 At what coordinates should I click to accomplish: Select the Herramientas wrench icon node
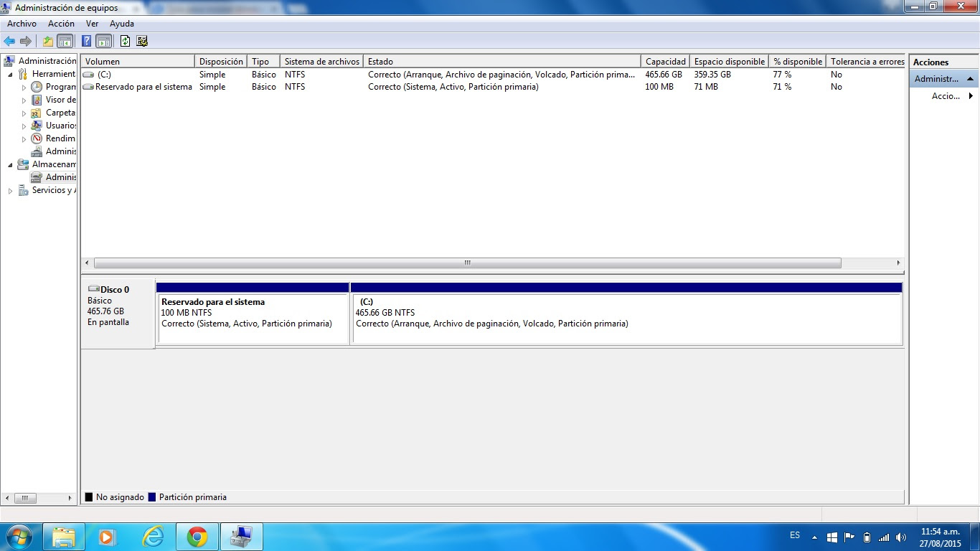(23, 74)
